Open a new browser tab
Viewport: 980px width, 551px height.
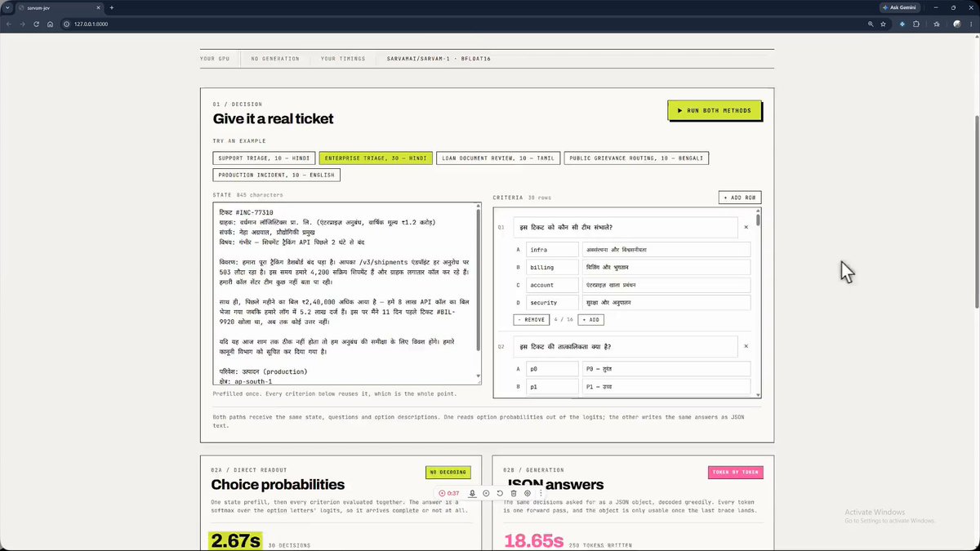[112, 7]
